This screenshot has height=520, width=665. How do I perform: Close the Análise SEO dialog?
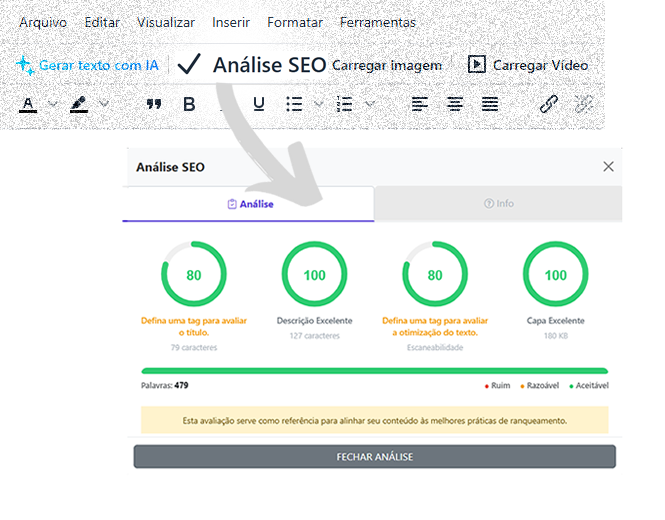[x=608, y=167]
